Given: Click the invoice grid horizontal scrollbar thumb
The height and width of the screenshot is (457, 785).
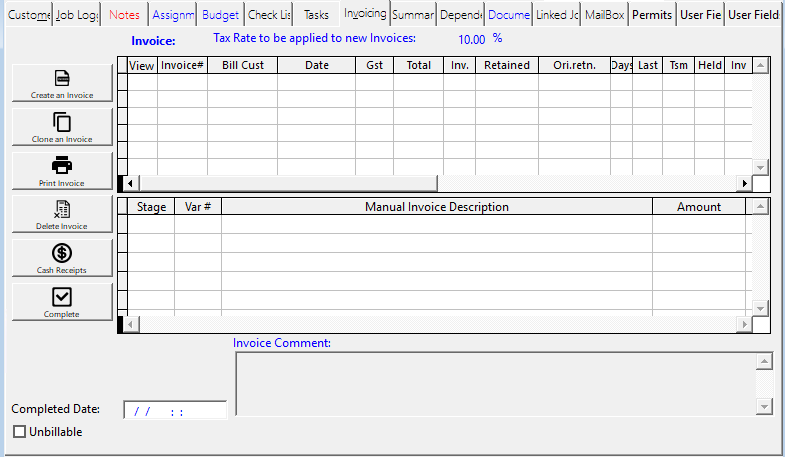Looking at the screenshot, I should (x=288, y=183).
